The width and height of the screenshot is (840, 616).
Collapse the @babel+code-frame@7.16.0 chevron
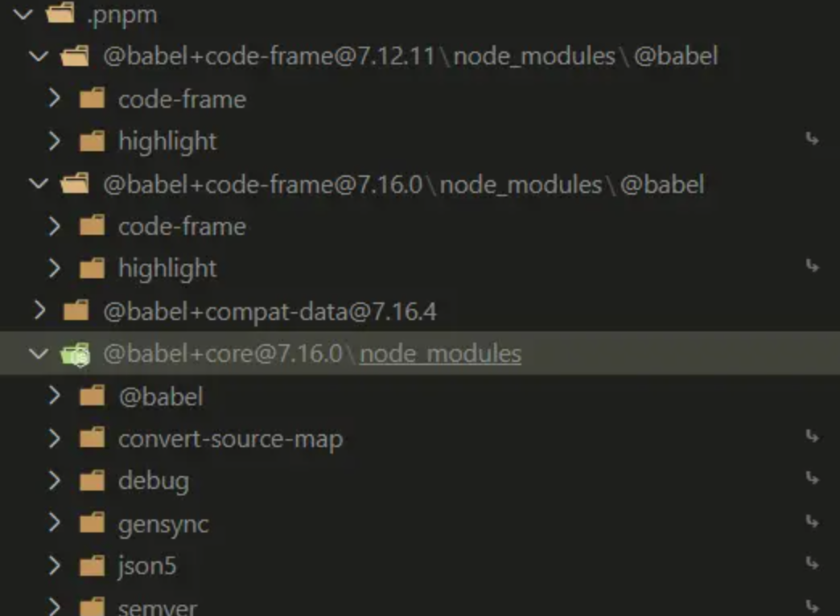tap(39, 183)
